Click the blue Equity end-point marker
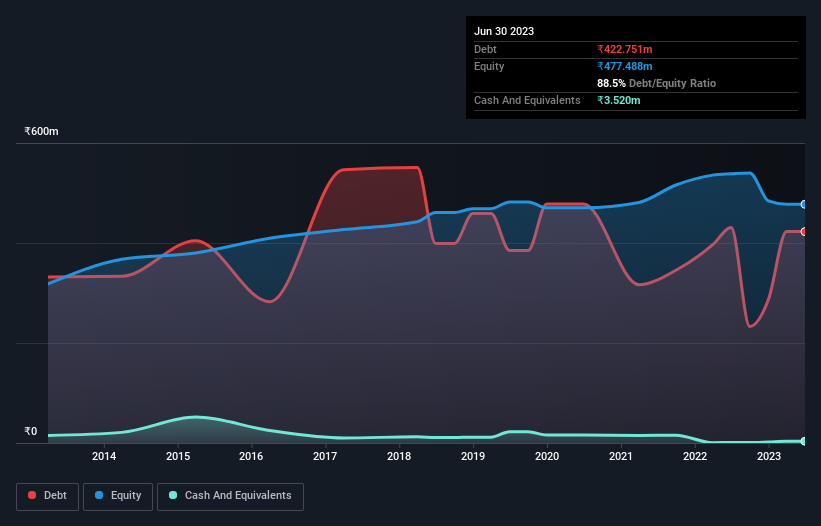The height and width of the screenshot is (526, 821). 804,204
